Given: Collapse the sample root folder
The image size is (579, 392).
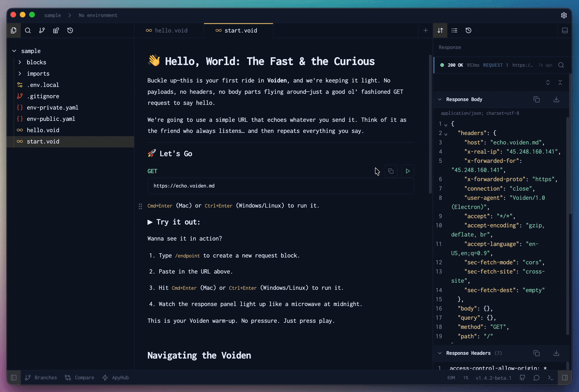Looking at the screenshot, I should pyautogui.click(x=14, y=51).
